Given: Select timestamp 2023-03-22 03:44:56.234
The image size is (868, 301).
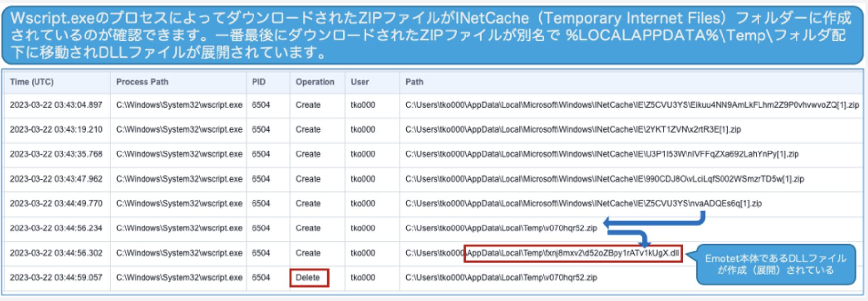Looking at the screenshot, I should (x=56, y=228).
